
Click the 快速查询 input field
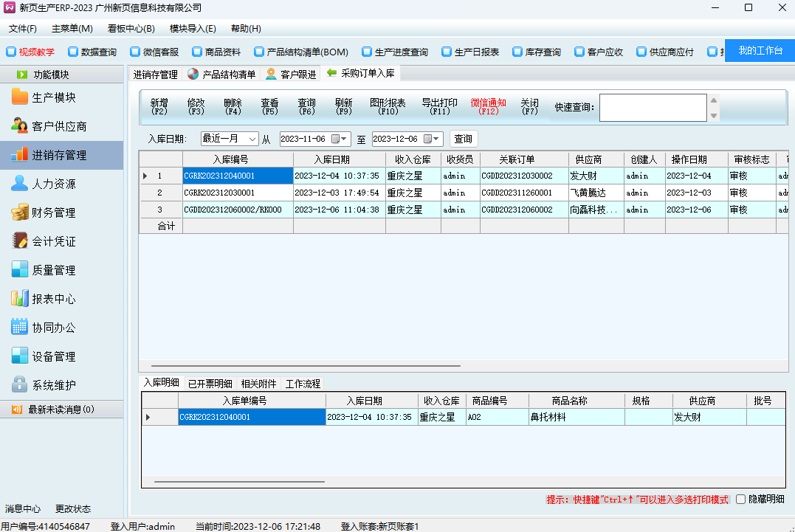pos(653,108)
